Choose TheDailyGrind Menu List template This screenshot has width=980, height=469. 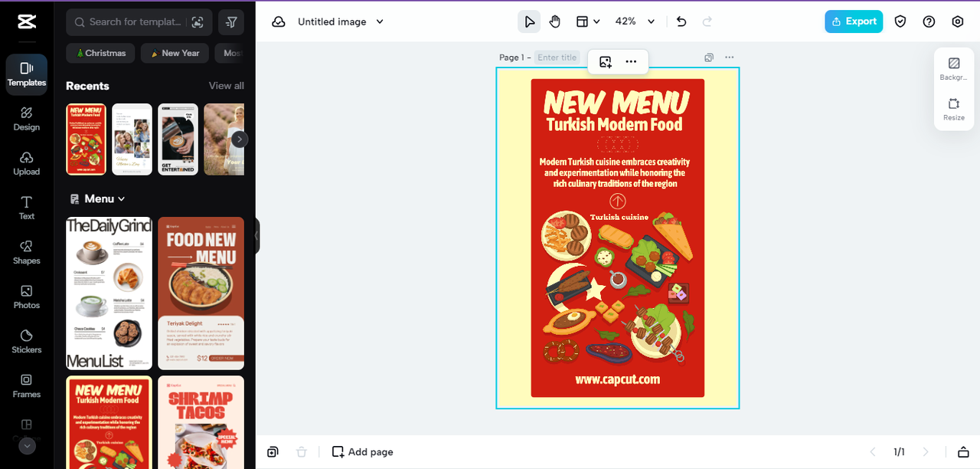(x=109, y=293)
